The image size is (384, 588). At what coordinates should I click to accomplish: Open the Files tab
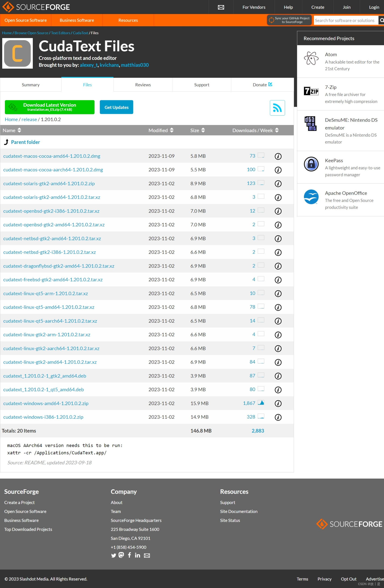[87, 85]
